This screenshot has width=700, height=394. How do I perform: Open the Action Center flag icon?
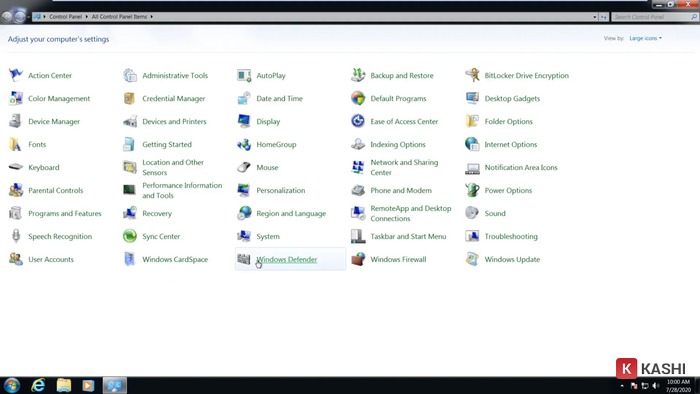[16, 75]
